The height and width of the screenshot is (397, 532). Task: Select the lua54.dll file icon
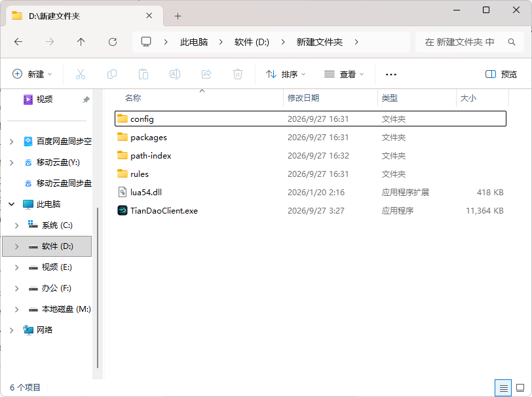(123, 193)
